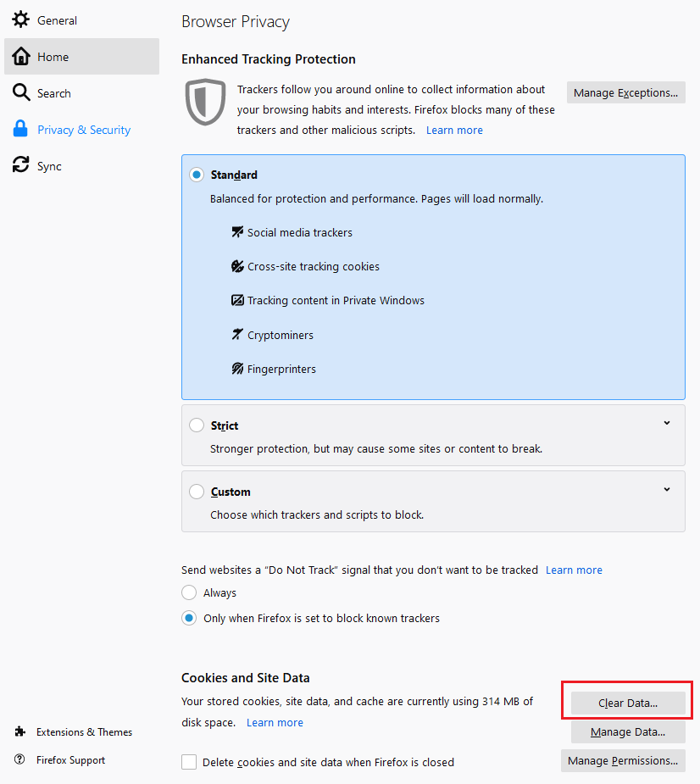Click the Manage Exceptions button

[x=625, y=93]
